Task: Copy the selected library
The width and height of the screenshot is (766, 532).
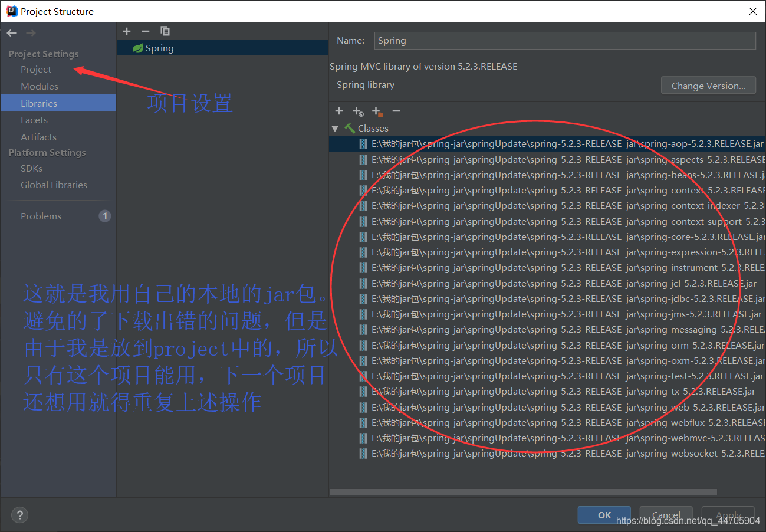Action: click(165, 31)
